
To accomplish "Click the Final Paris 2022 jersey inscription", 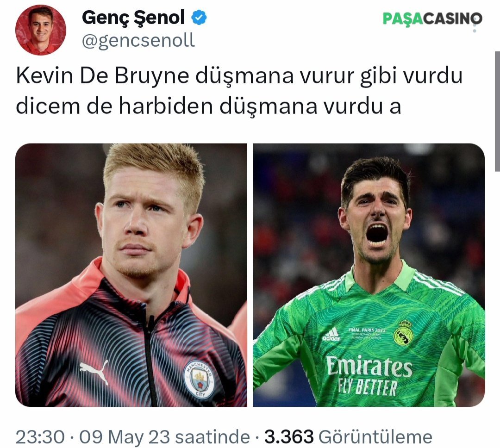I will click(x=367, y=330).
